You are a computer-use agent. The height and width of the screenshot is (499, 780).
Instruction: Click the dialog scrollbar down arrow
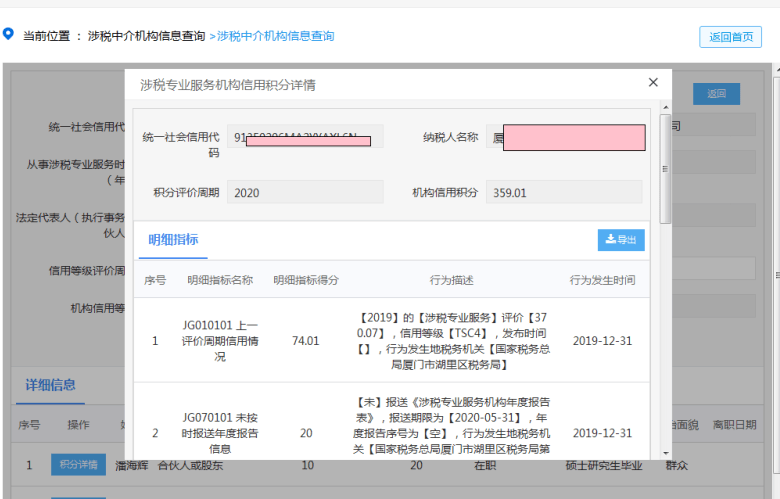[666, 454]
